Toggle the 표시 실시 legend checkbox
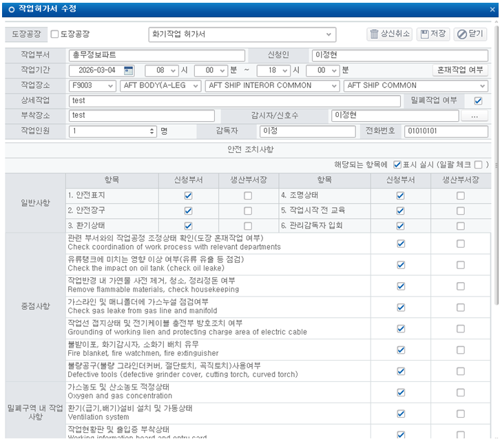Viewport: 500px width, 448px height. coord(397,164)
